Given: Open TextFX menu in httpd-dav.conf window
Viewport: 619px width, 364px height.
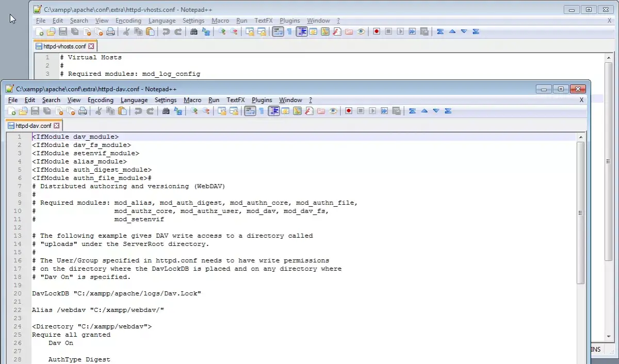Looking at the screenshot, I should [x=236, y=100].
